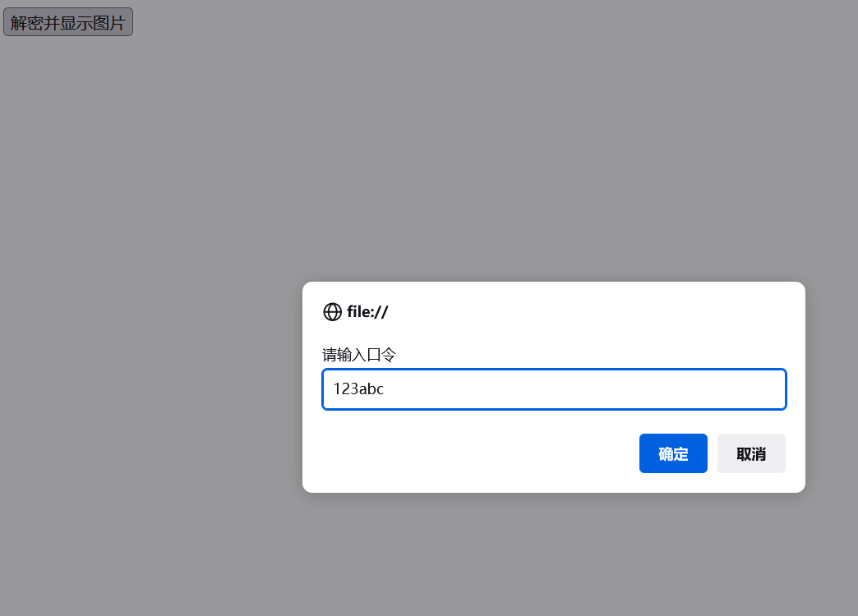Focus the 123abc password input field
The width and height of the screenshot is (858, 616).
554,389
